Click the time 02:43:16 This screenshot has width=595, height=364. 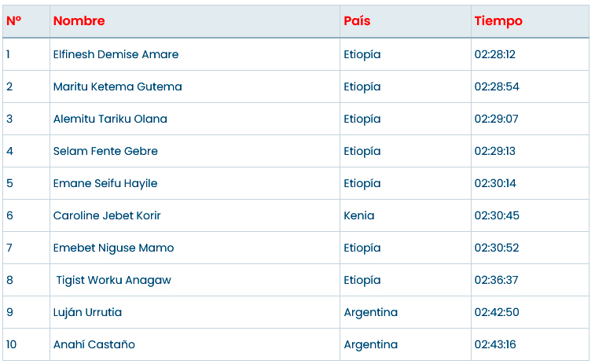pos(495,344)
